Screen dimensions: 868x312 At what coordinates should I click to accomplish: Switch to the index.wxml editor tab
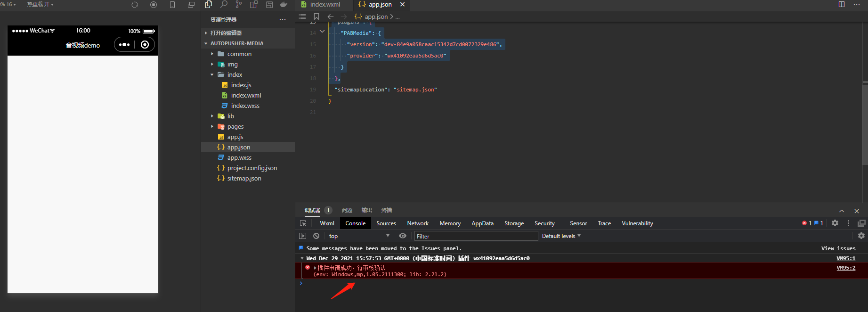click(x=324, y=4)
